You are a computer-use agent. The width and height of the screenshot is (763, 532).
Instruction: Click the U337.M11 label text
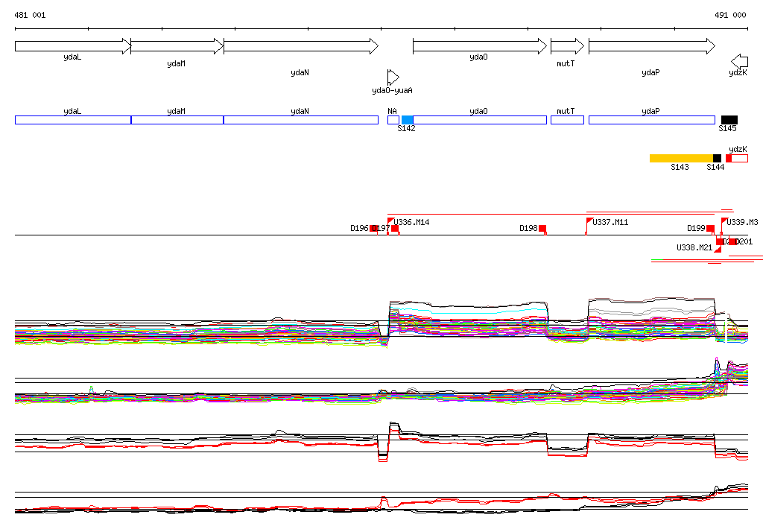610,223
